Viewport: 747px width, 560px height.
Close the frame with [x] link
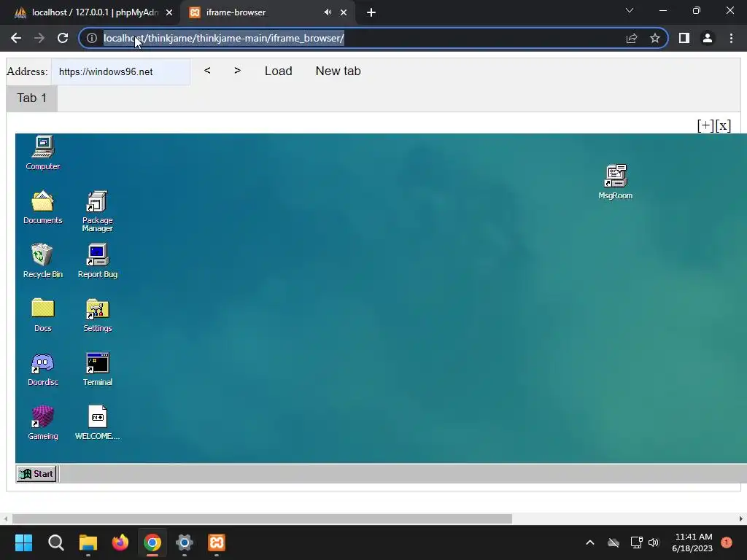723,125
